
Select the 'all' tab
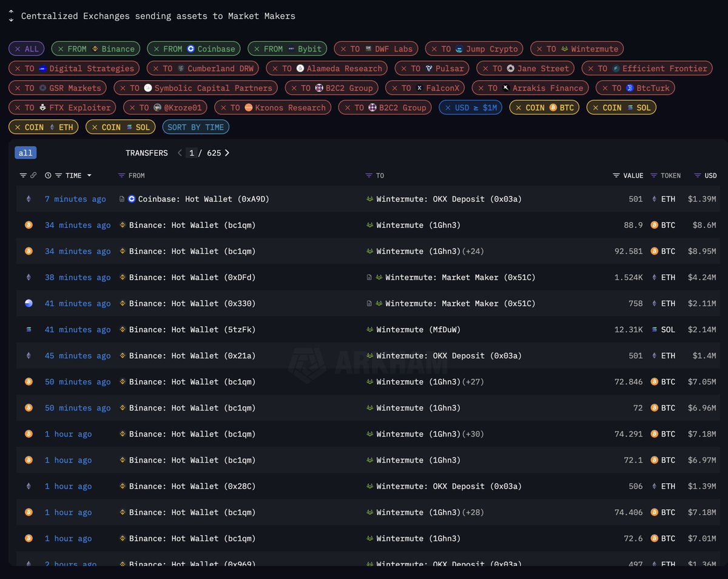coord(25,153)
